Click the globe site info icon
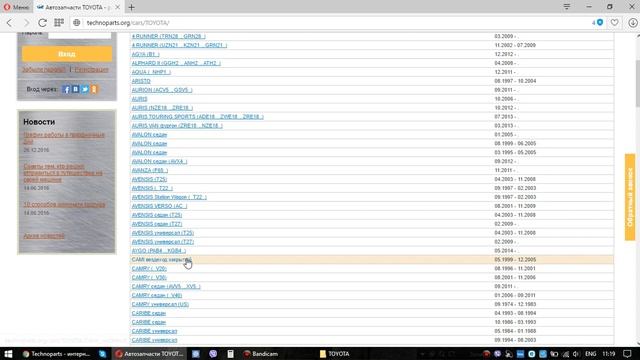 pos(77,23)
